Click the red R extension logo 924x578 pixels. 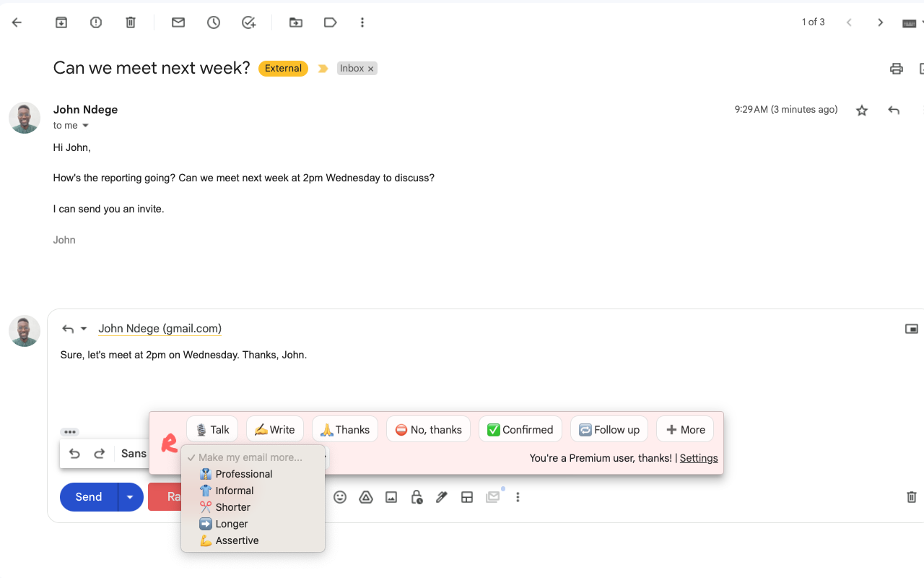(169, 443)
